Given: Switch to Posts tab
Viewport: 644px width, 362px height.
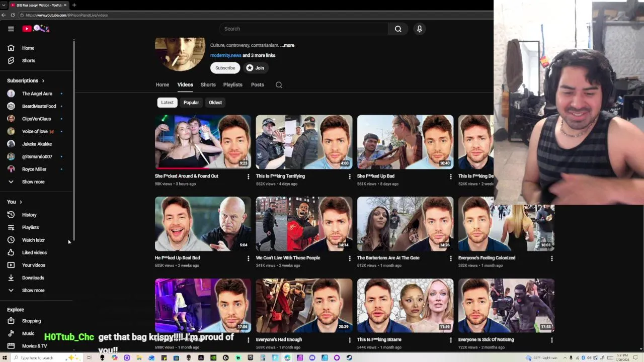Looking at the screenshot, I should (257, 84).
